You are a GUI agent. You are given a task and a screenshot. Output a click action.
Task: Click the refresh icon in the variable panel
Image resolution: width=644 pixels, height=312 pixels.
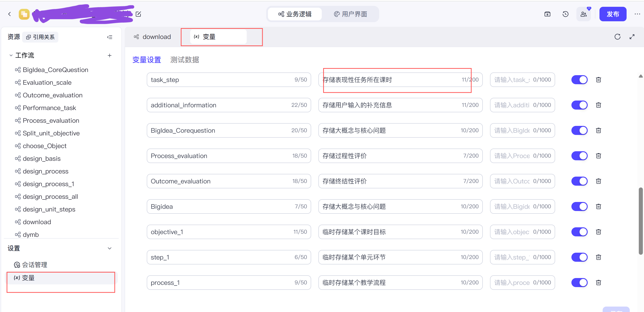617,37
